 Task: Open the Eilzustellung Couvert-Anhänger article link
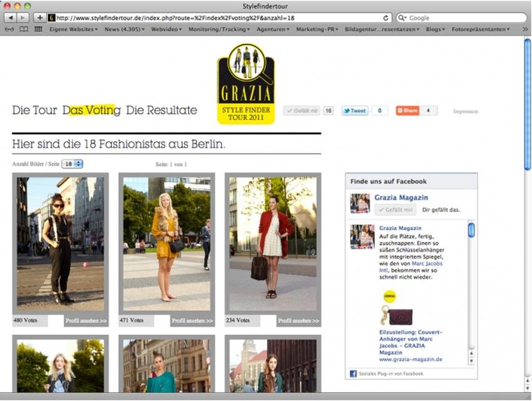click(411, 342)
